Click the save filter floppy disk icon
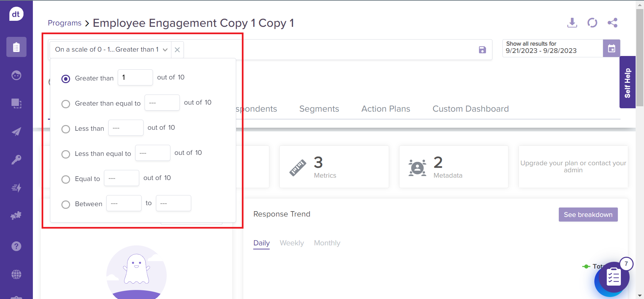The width and height of the screenshot is (644, 299). coord(482,50)
